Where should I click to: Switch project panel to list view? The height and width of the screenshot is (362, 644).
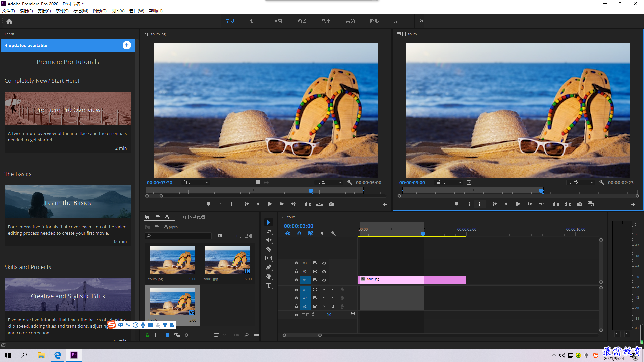tap(157, 335)
